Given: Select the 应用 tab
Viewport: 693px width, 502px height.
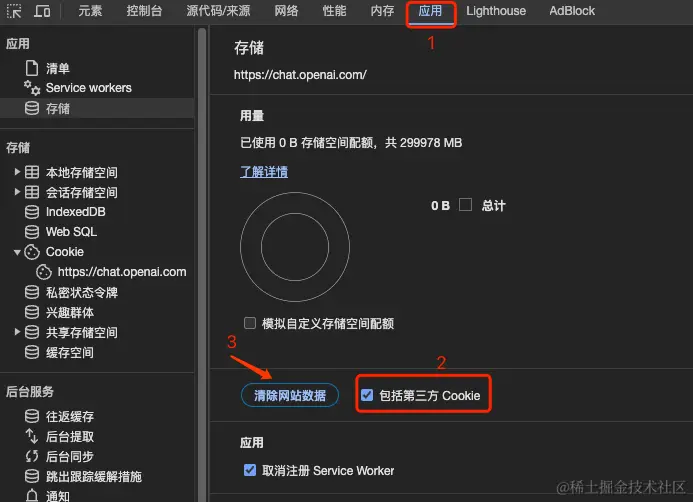Looking at the screenshot, I should [x=430, y=11].
